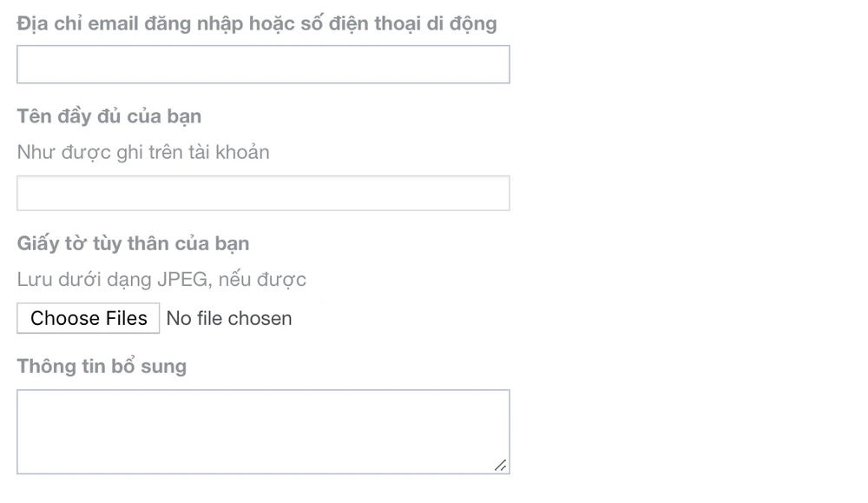Click the "Lưu dưới dạng JPEG" hint text
This screenshot has width=868, height=503.
coord(161,280)
